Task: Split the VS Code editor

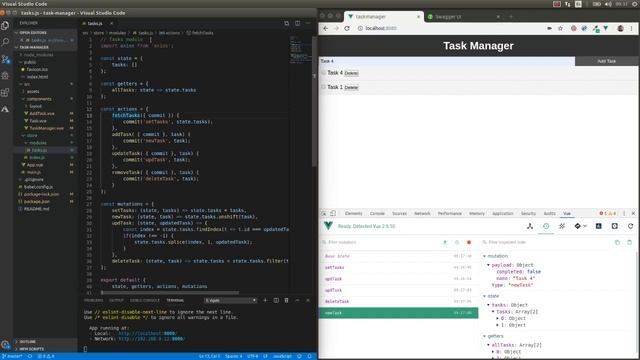Action: click(x=298, y=23)
